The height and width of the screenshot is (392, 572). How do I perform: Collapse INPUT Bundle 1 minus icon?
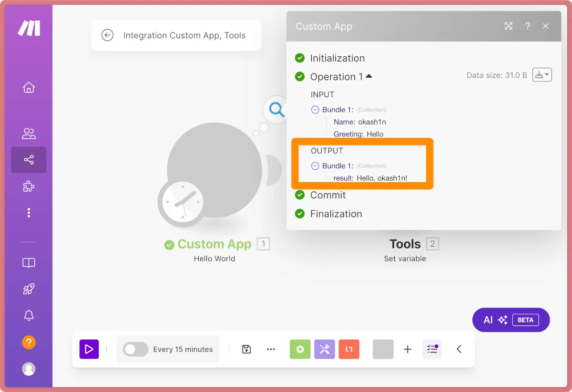coord(315,110)
